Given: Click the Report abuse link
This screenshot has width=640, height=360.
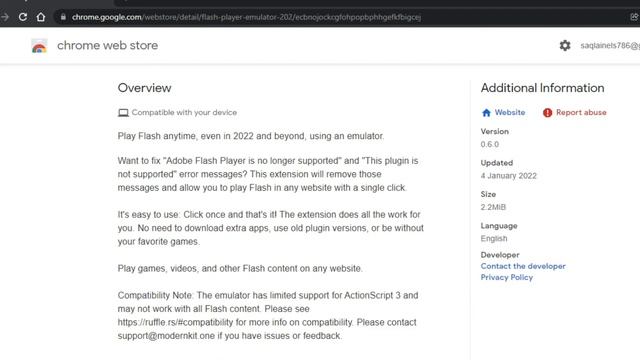Looking at the screenshot, I should [x=581, y=112].
